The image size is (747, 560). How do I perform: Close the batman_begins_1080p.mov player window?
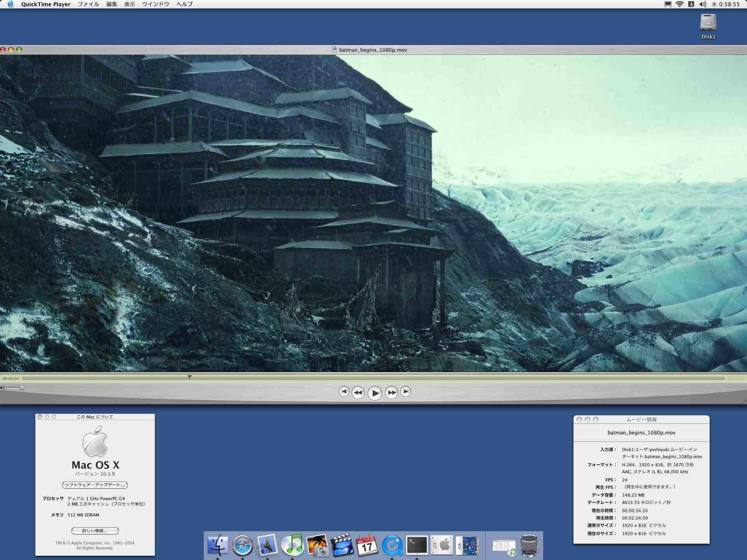(3, 50)
